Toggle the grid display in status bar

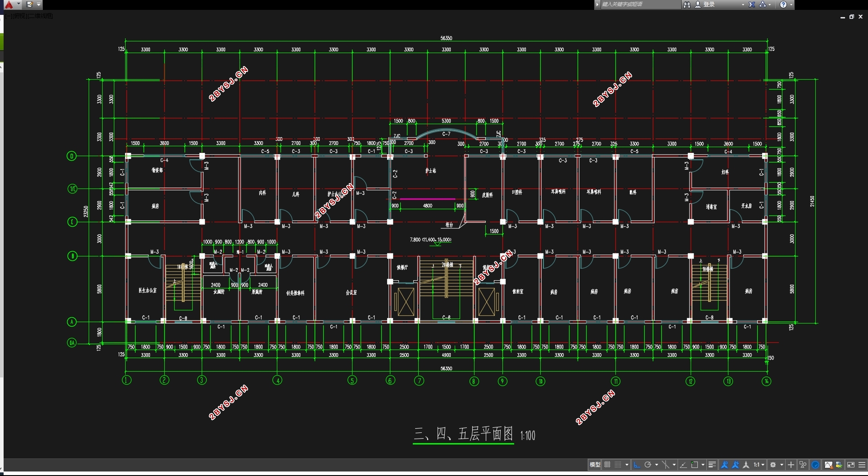tap(607, 465)
